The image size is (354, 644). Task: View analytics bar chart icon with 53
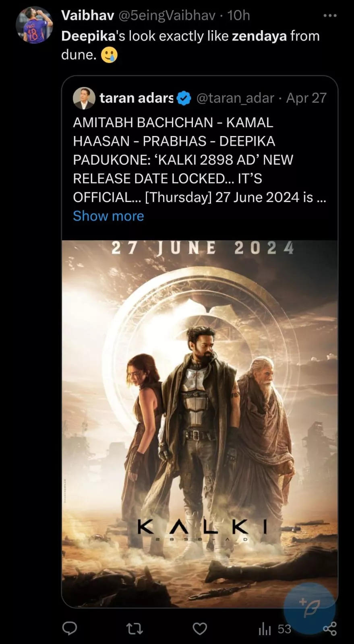[275, 629]
